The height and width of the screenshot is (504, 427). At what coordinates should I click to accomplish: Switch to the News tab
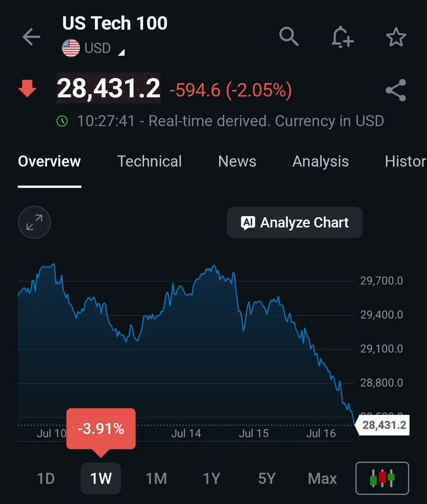(237, 161)
